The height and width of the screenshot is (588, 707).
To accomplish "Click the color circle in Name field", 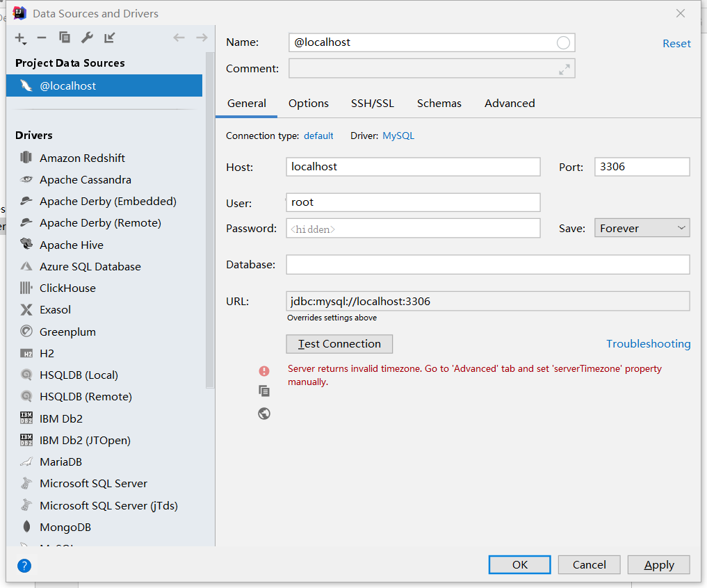I will (x=563, y=43).
